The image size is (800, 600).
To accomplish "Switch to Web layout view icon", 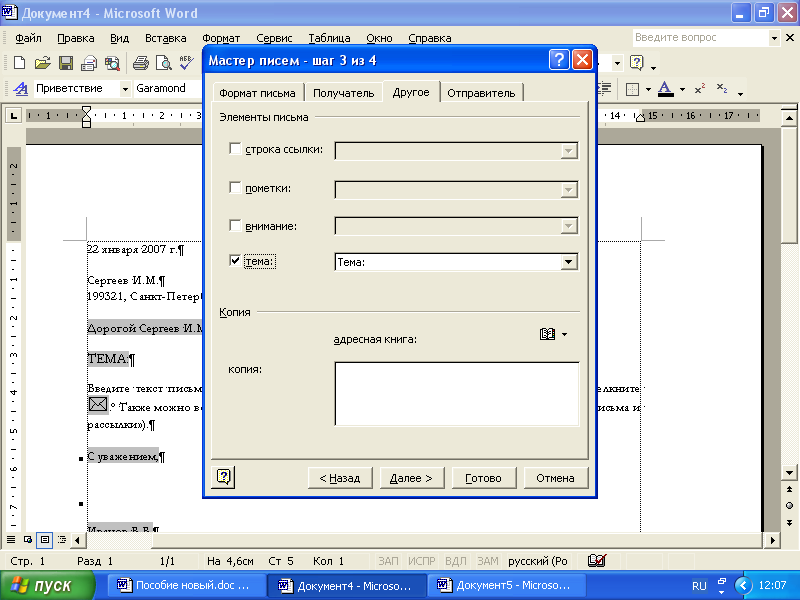I will click(28, 539).
